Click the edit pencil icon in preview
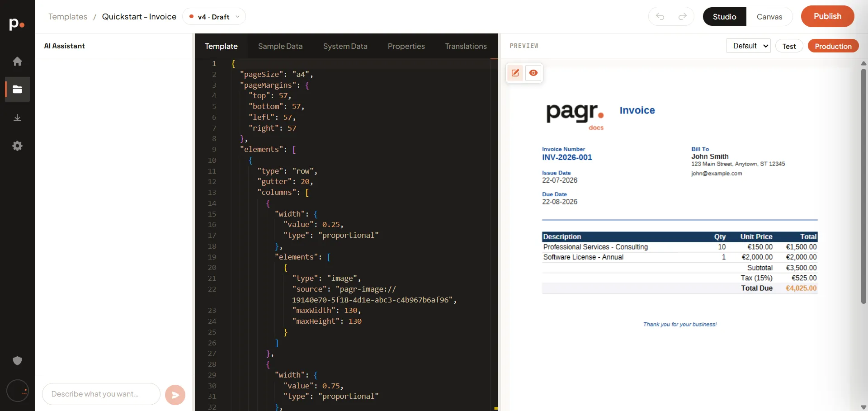 pos(515,73)
